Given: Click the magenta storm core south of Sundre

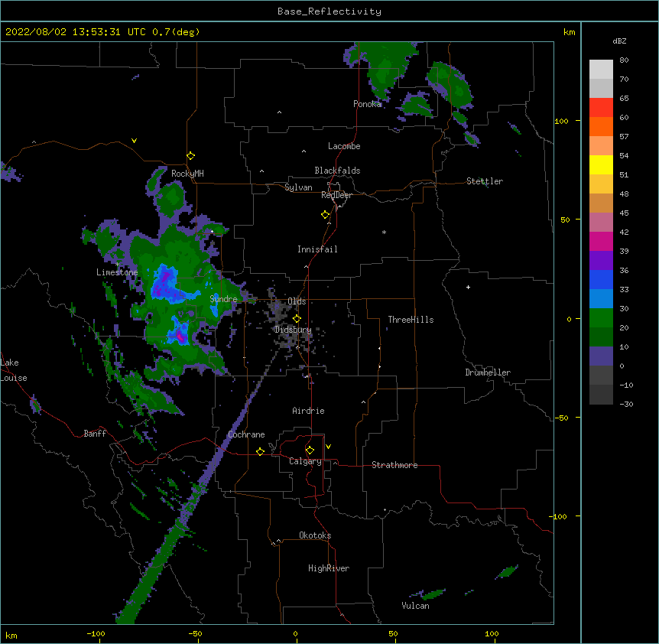Looking at the screenshot, I should pyautogui.click(x=181, y=337).
